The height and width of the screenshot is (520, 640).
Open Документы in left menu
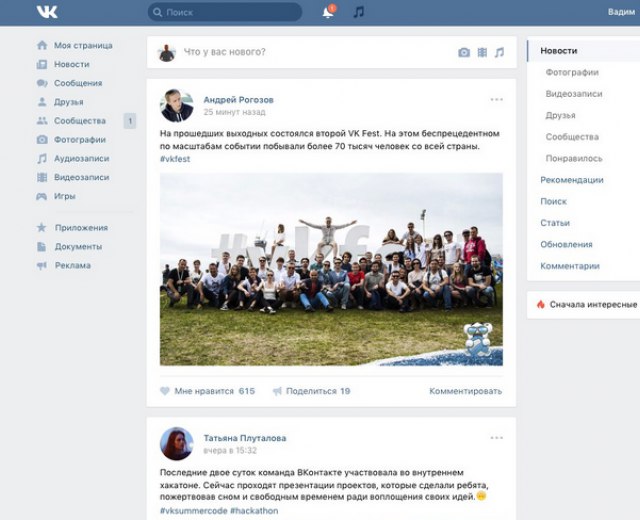(x=78, y=246)
